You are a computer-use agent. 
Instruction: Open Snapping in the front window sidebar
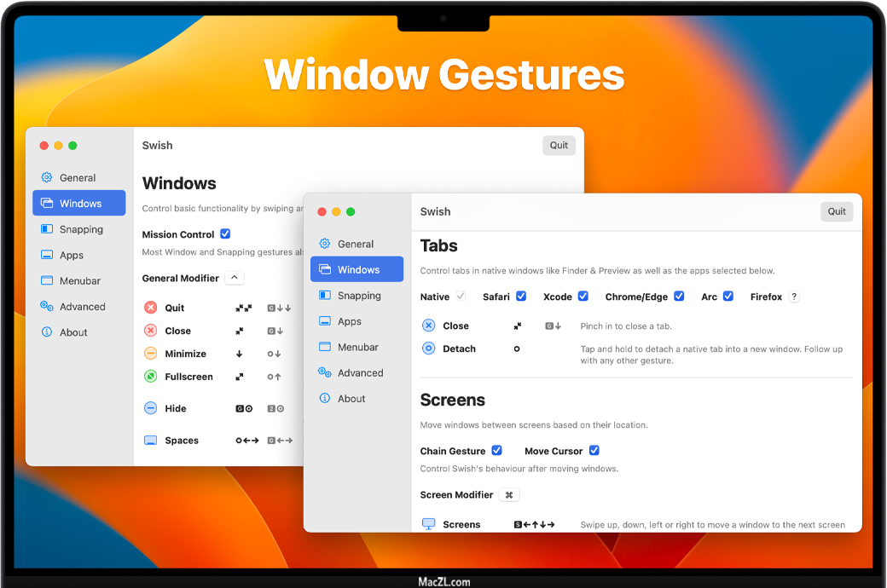click(358, 296)
